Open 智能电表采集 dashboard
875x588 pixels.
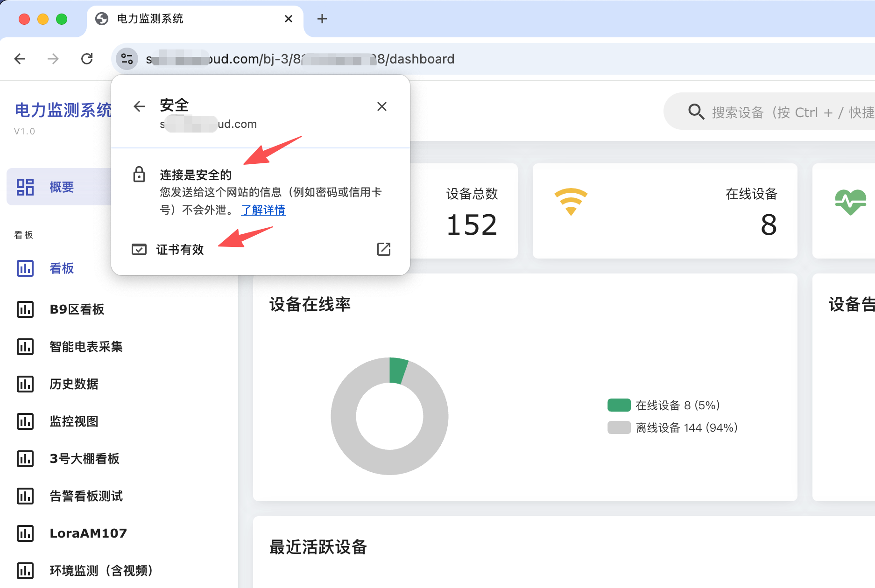click(x=86, y=347)
